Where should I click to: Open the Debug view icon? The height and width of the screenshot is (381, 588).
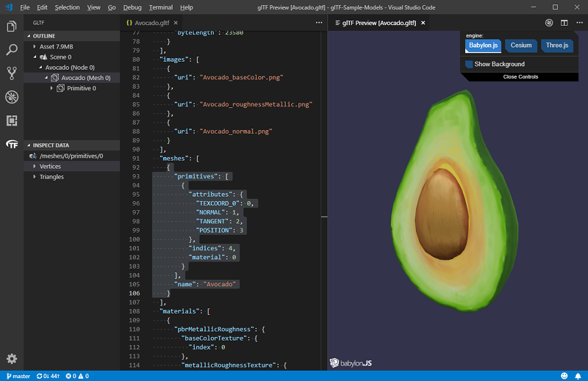(12, 97)
